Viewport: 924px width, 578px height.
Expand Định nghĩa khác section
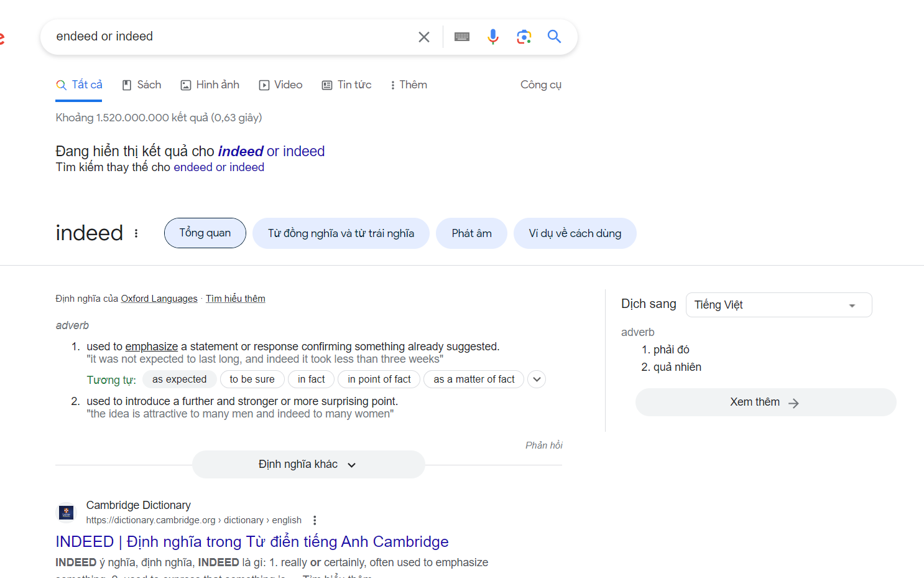coord(308,465)
